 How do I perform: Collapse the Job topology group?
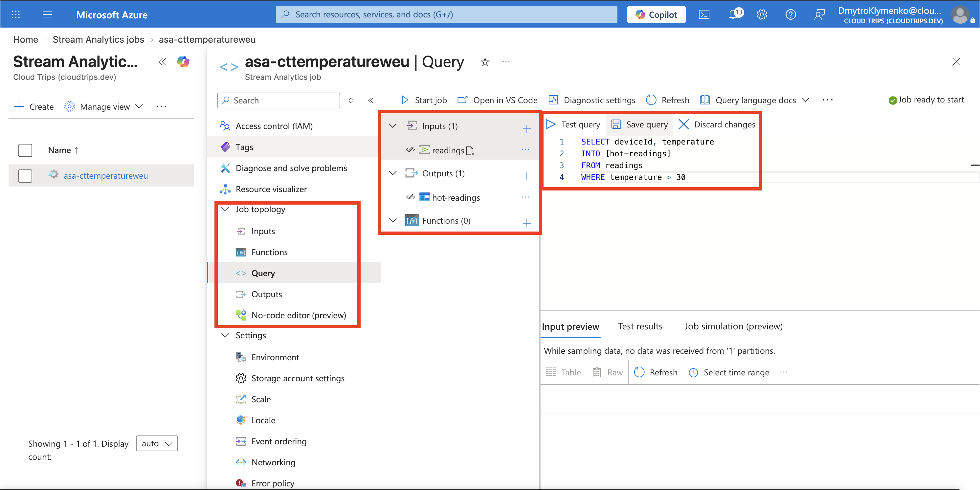225,209
